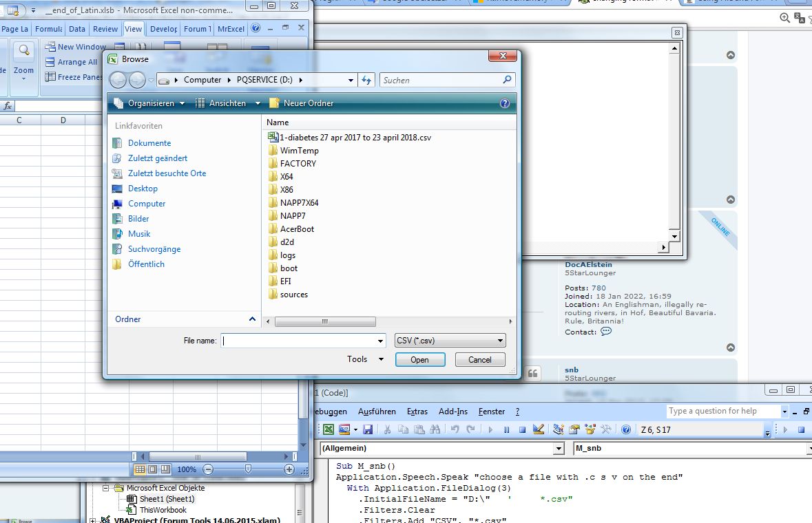Expand the Ordner folders pane
The height and width of the screenshot is (523, 812).
coord(252,319)
